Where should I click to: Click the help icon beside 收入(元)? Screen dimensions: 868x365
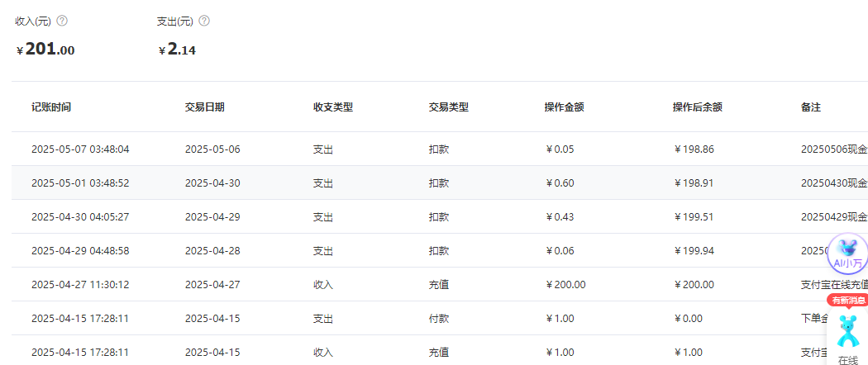click(62, 21)
